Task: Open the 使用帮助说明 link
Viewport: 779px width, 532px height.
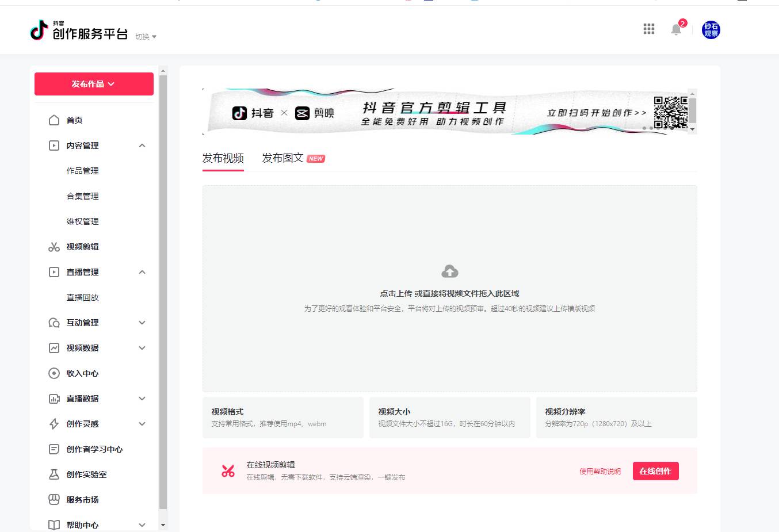Action: click(x=599, y=470)
